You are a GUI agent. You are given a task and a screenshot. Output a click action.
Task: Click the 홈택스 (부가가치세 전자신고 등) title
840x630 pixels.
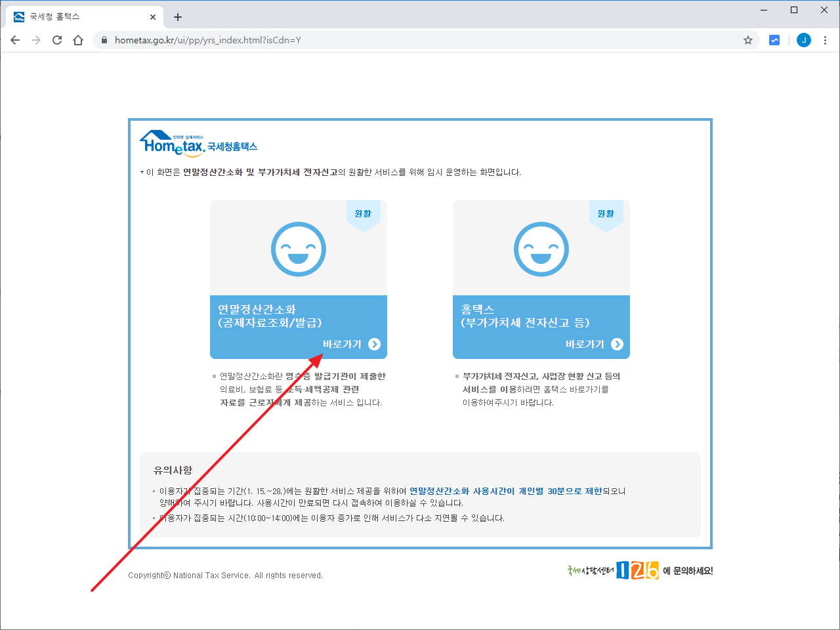(525, 316)
